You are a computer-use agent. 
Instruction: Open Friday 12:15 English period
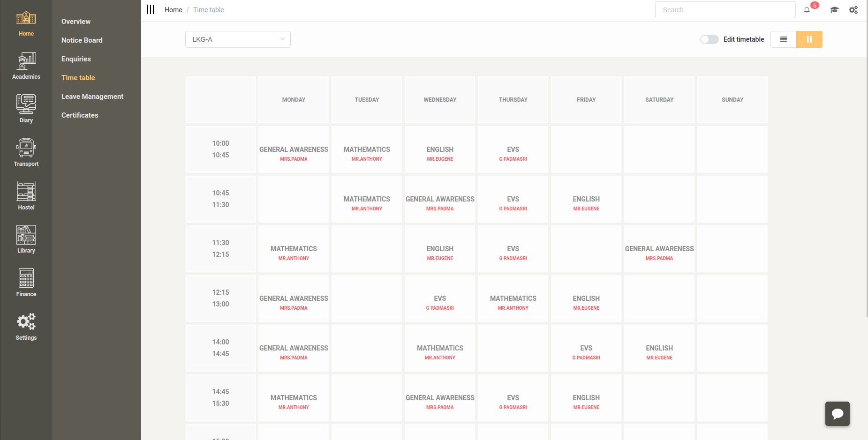[x=586, y=298]
